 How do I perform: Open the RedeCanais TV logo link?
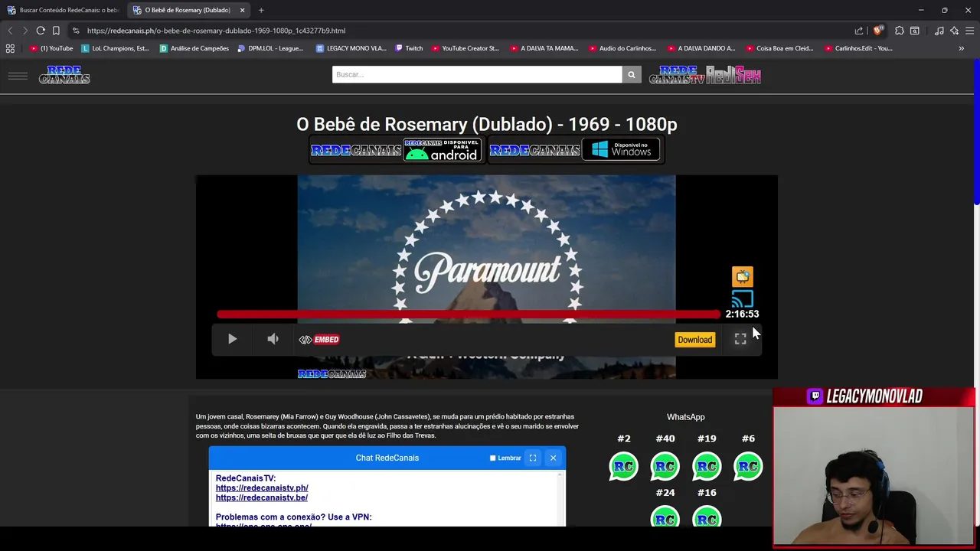(x=677, y=75)
